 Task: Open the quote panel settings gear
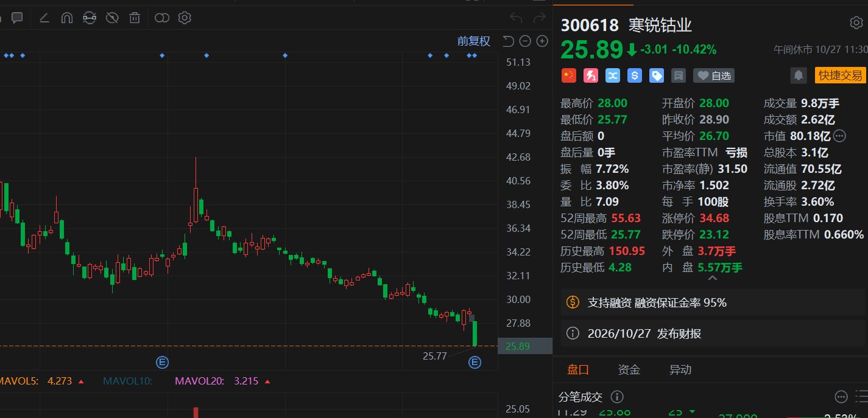(x=856, y=23)
